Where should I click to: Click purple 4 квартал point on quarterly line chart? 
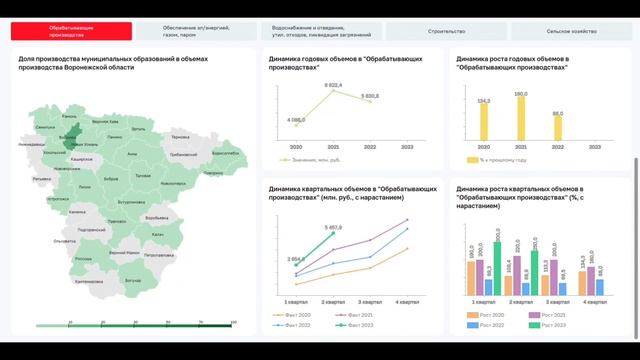pos(407,220)
